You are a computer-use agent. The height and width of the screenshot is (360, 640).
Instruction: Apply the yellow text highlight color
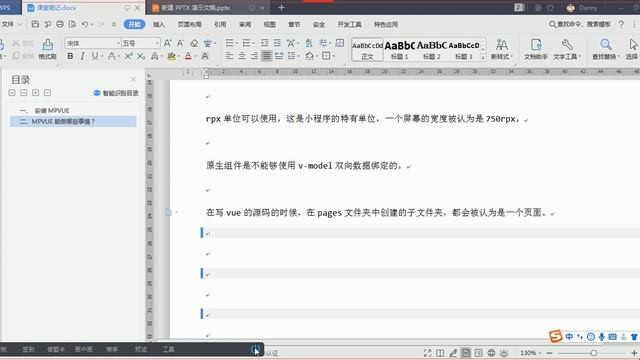pyautogui.click(x=171, y=56)
